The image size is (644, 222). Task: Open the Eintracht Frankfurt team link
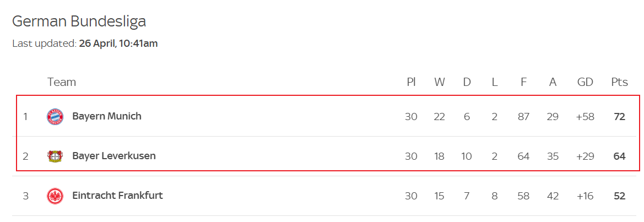click(117, 196)
